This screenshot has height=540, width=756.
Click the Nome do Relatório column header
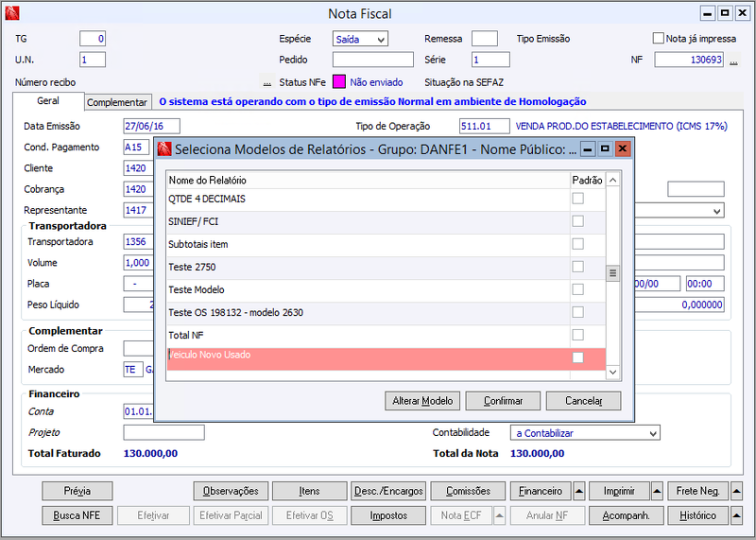[369, 181]
